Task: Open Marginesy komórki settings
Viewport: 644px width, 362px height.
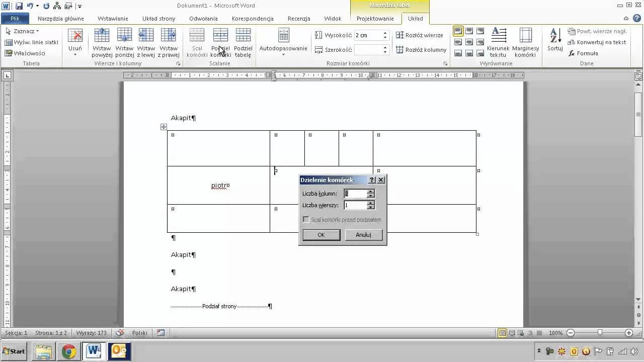Action: pyautogui.click(x=525, y=35)
